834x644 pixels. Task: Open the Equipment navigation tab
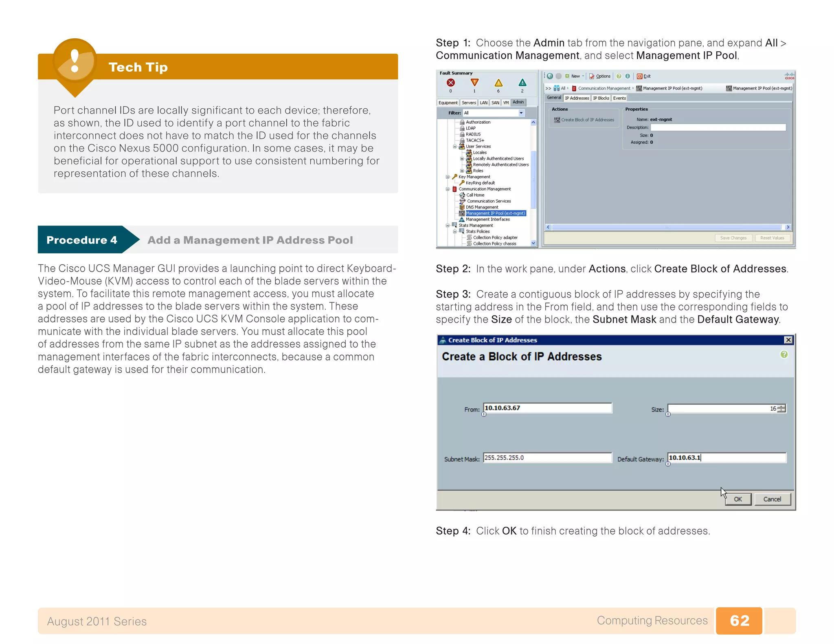coord(448,103)
